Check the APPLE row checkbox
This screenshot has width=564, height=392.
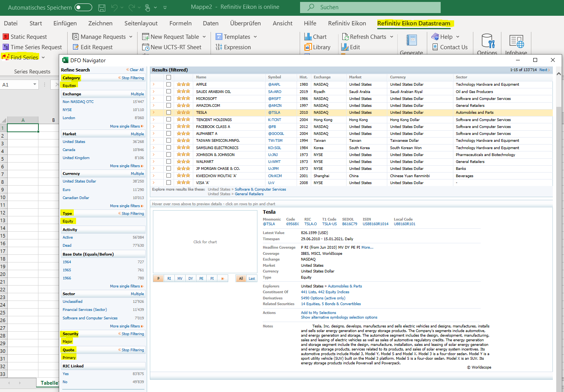click(x=169, y=84)
